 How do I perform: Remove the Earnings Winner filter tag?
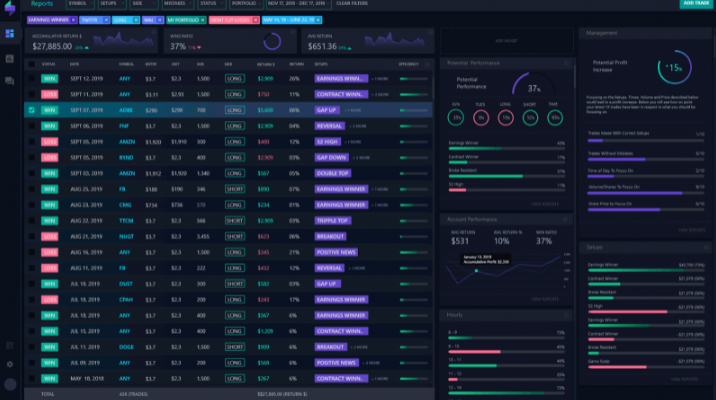click(x=73, y=20)
